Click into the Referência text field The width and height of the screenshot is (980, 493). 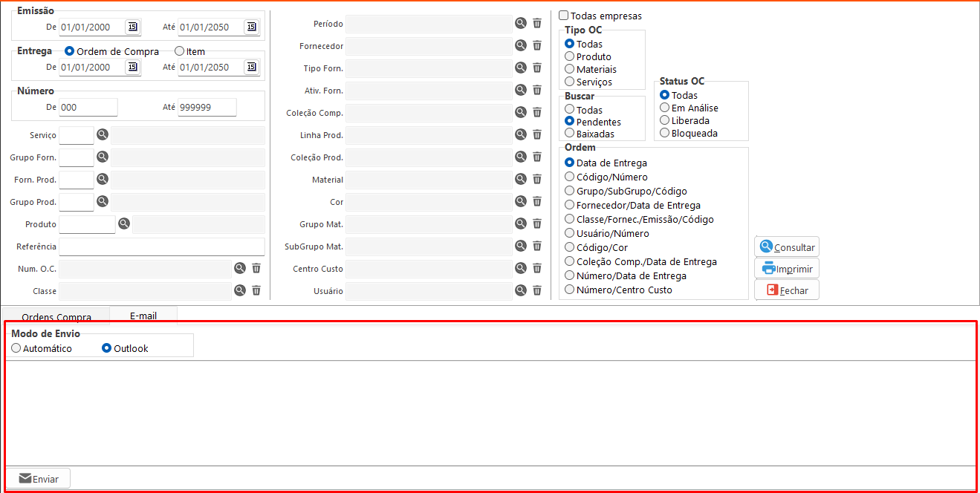point(161,246)
